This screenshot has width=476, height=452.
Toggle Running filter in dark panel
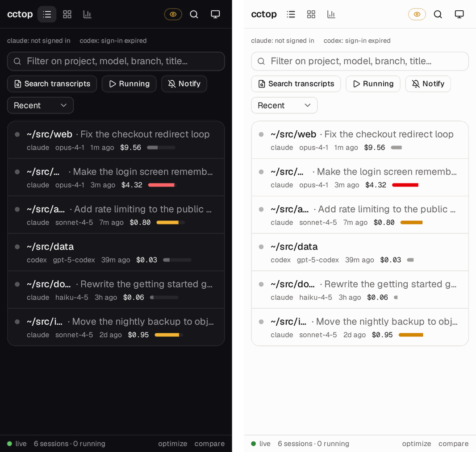(129, 84)
